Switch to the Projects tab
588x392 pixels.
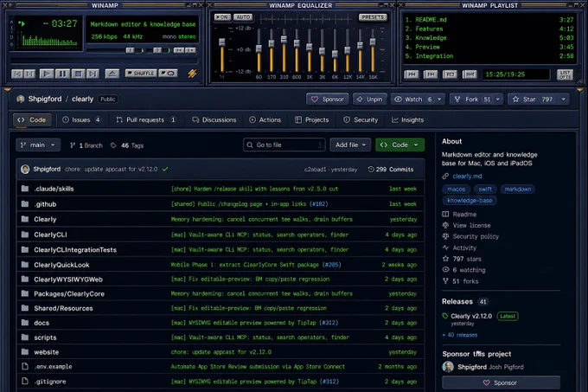[x=311, y=119]
